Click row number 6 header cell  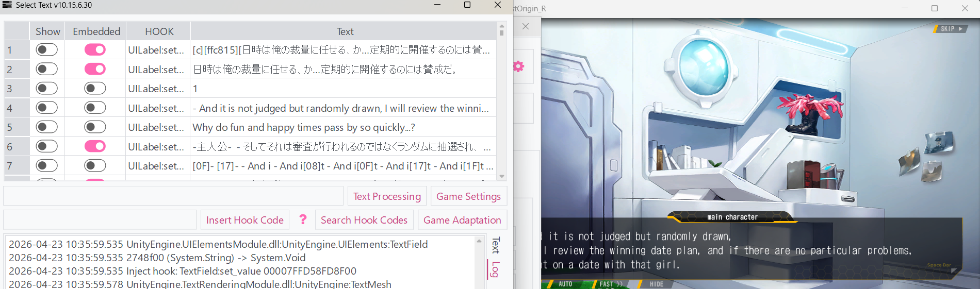point(17,147)
